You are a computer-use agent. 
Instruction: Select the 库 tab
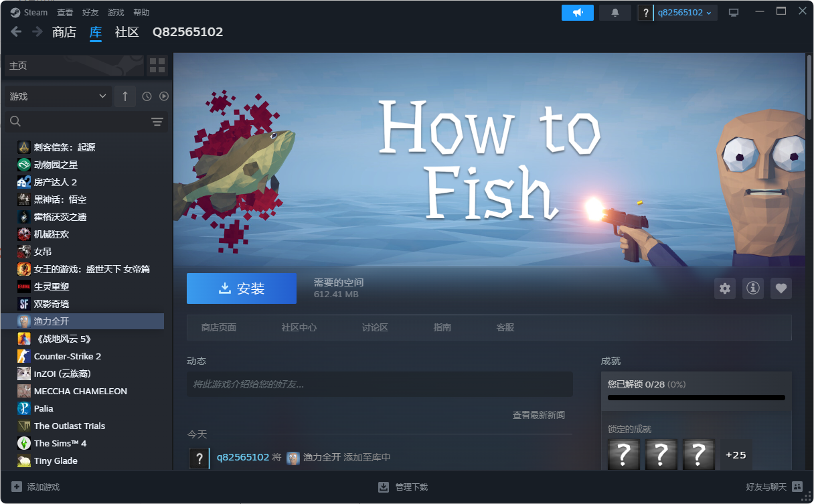[96, 32]
